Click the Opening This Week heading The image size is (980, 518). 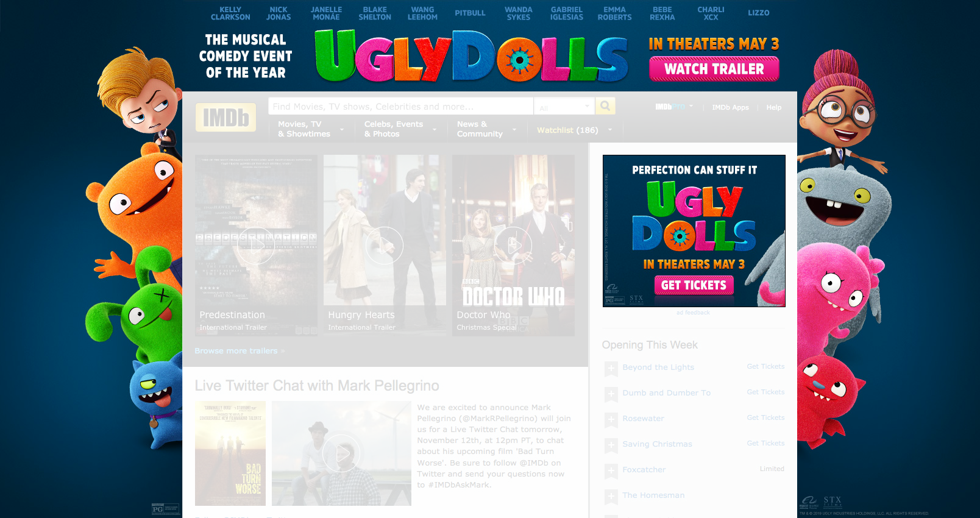pyautogui.click(x=650, y=345)
